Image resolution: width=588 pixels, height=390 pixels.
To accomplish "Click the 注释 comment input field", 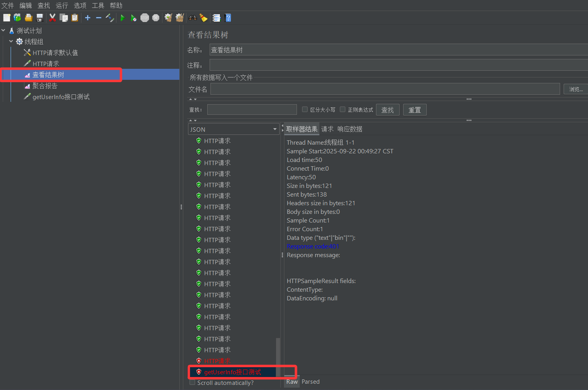I will point(398,65).
